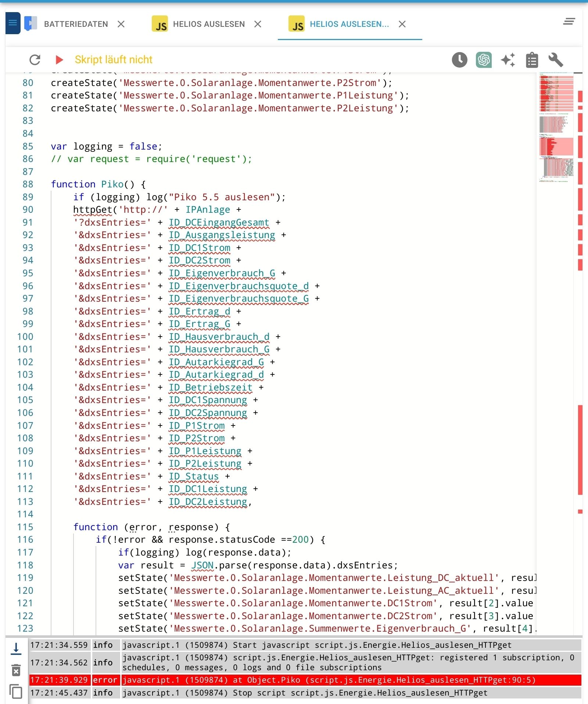This screenshot has width=588, height=704.
Task: Click createState P2Leistung line 82
Action: [230, 108]
